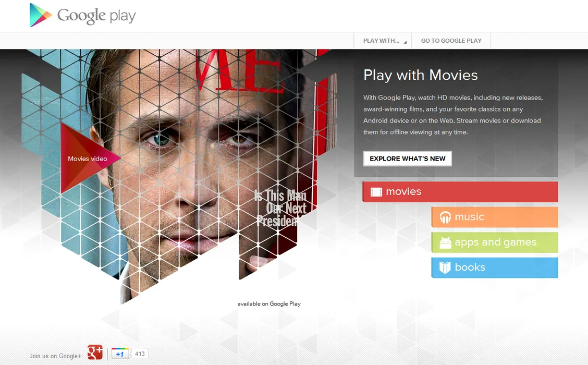This screenshot has height=365, width=588.
Task: Open the Google+ g+ icon
Action: pyautogui.click(x=95, y=352)
